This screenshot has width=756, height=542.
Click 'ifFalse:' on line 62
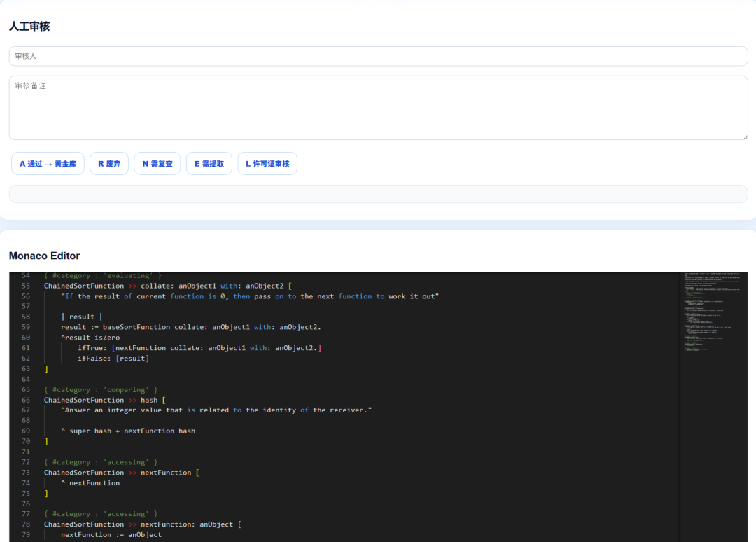coord(94,359)
